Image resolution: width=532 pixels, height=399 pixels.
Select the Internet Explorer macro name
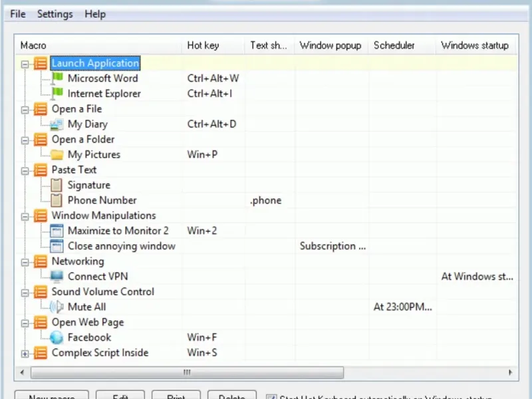(x=104, y=94)
